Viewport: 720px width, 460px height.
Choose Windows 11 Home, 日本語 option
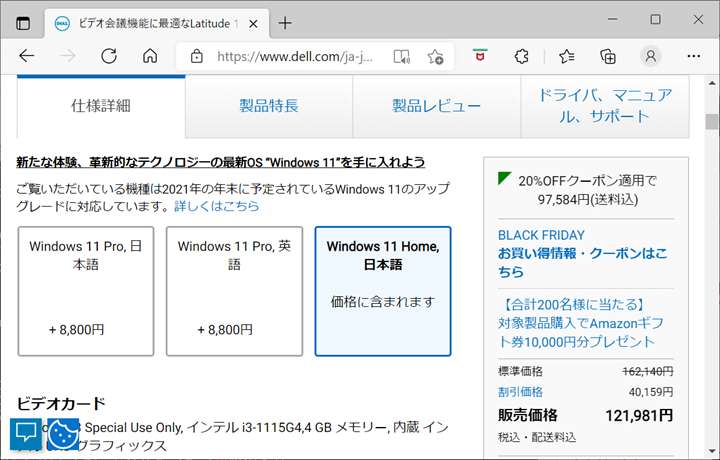pyautogui.click(x=383, y=291)
